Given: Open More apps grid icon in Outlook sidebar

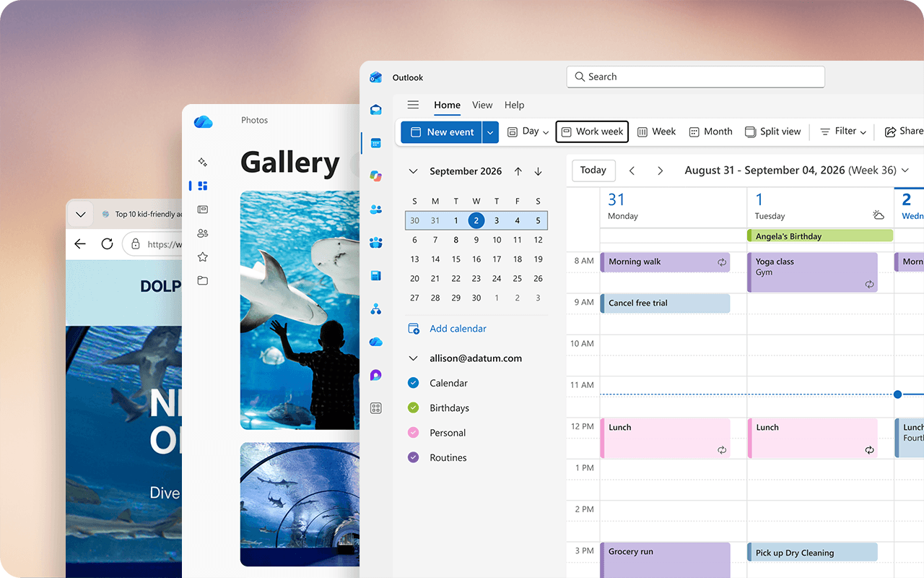Looking at the screenshot, I should click(375, 408).
